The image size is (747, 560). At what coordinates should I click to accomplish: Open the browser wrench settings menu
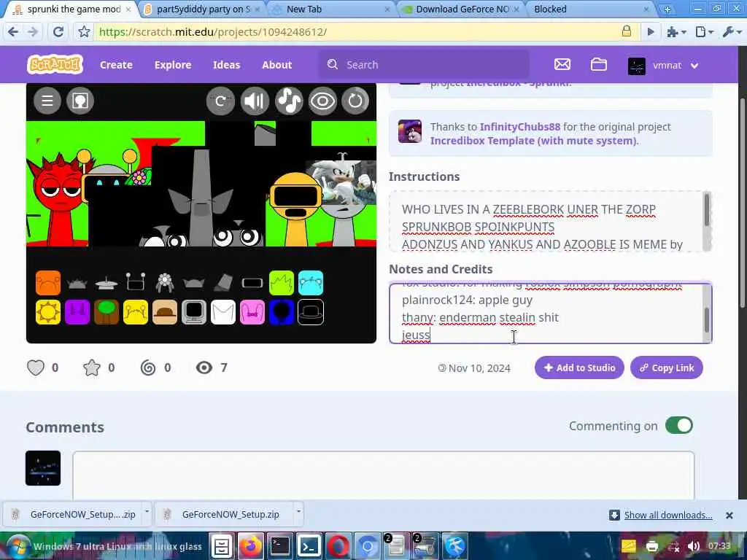pos(732,32)
